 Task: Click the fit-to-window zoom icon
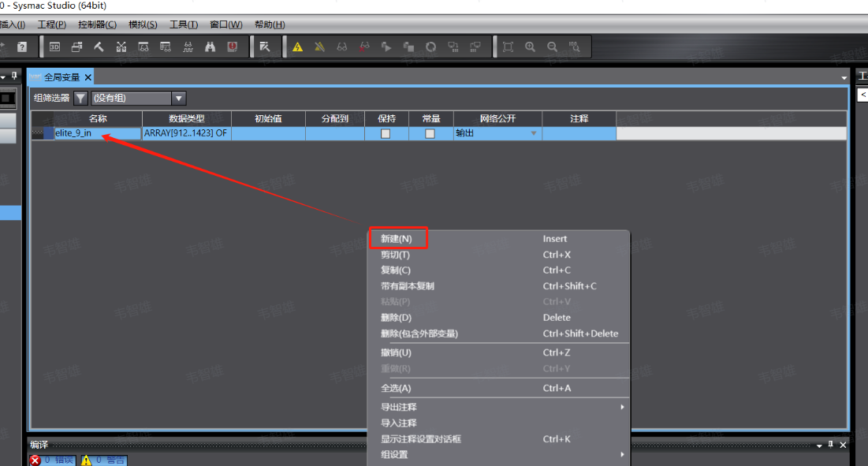(508, 47)
